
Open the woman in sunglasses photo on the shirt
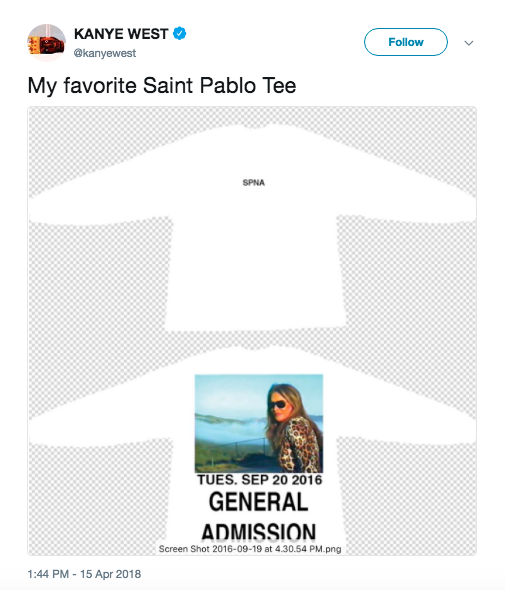(x=259, y=423)
